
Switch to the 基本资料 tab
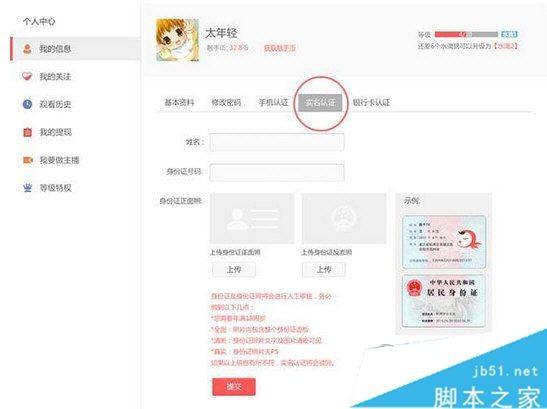[x=179, y=102]
